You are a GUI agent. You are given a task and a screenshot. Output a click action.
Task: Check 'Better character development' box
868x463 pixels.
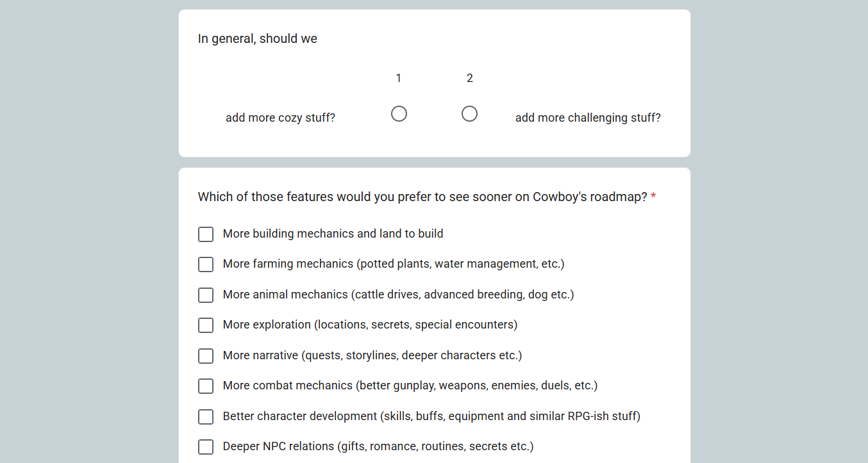click(206, 417)
